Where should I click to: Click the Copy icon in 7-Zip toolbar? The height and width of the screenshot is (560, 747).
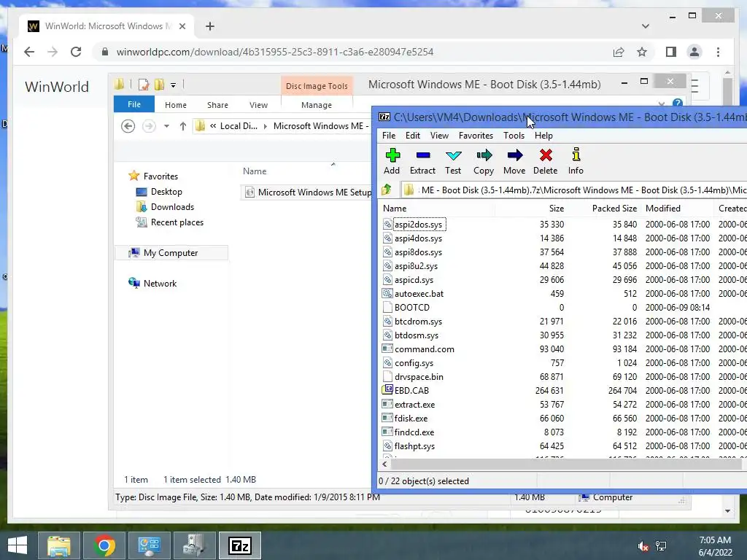(484, 161)
